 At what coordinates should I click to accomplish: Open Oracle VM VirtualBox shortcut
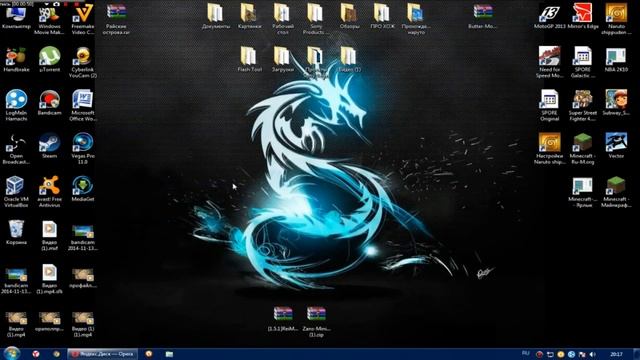(x=16, y=192)
